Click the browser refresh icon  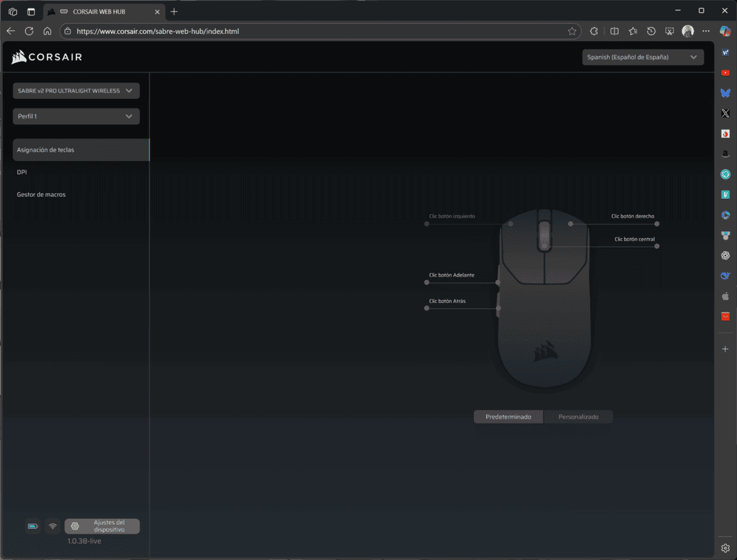point(29,31)
